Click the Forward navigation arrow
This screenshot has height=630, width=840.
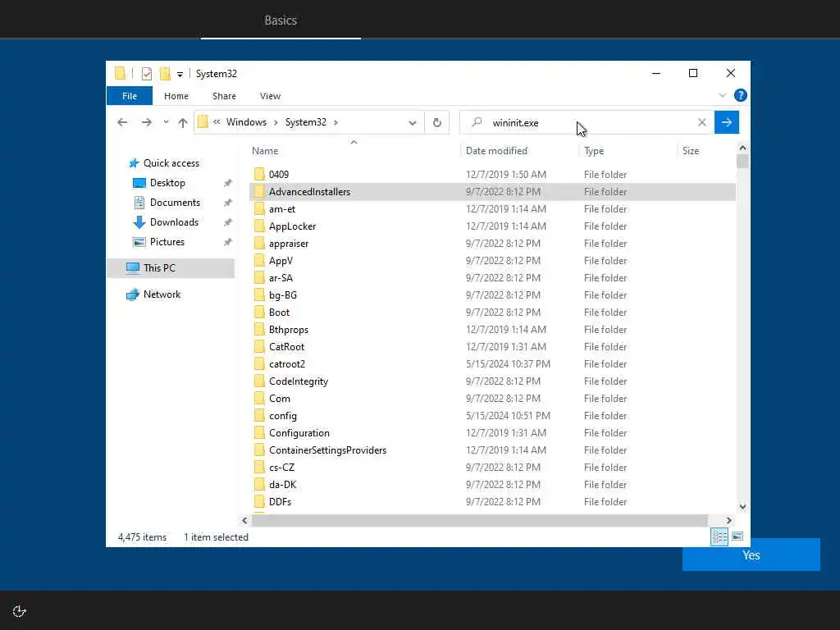click(146, 123)
